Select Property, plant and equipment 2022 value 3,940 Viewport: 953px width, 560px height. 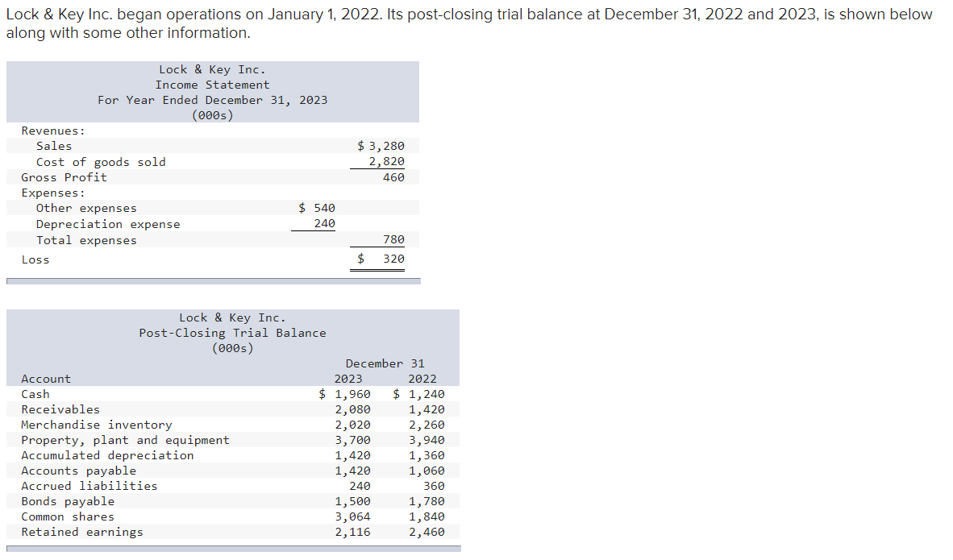[x=427, y=441]
